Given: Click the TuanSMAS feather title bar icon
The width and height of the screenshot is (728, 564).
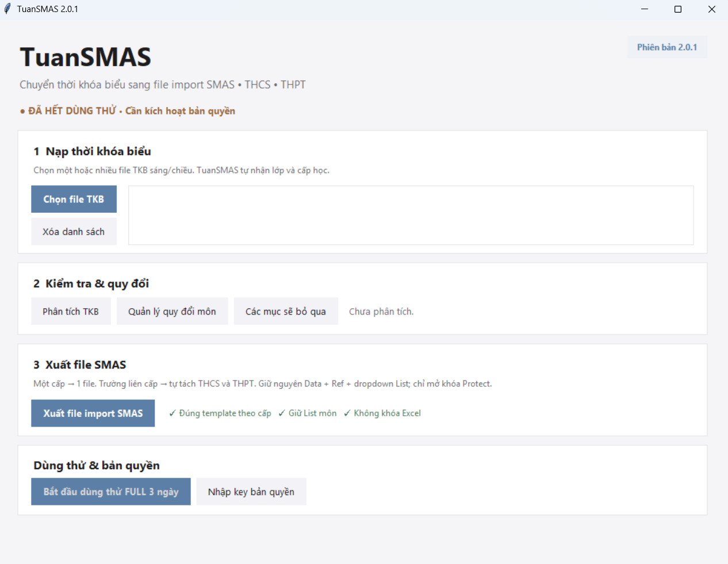Looking at the screenshot, I should click(7, 9).
